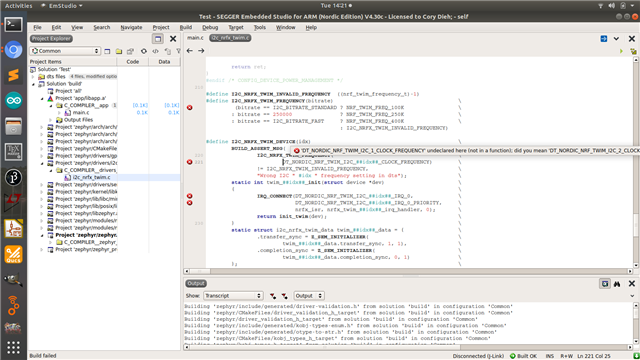Click the Data column header
This screenshot has width=640, height=360.
click(x=164, y=62)
